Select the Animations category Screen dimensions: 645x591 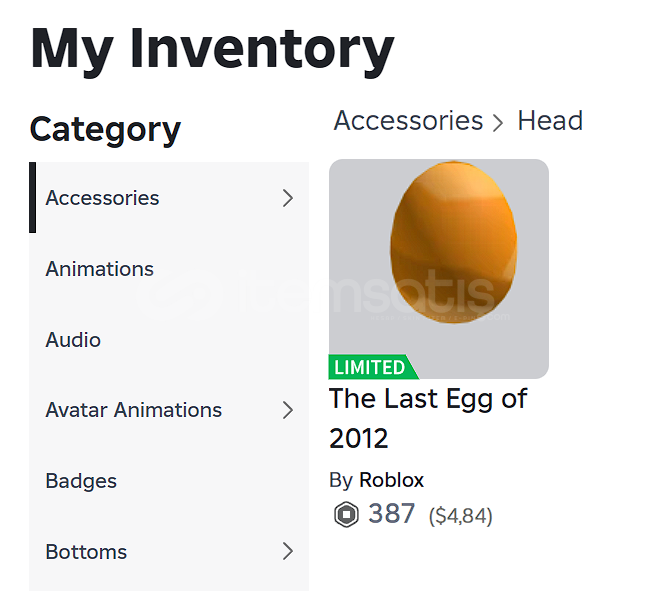tap(99, 269)
